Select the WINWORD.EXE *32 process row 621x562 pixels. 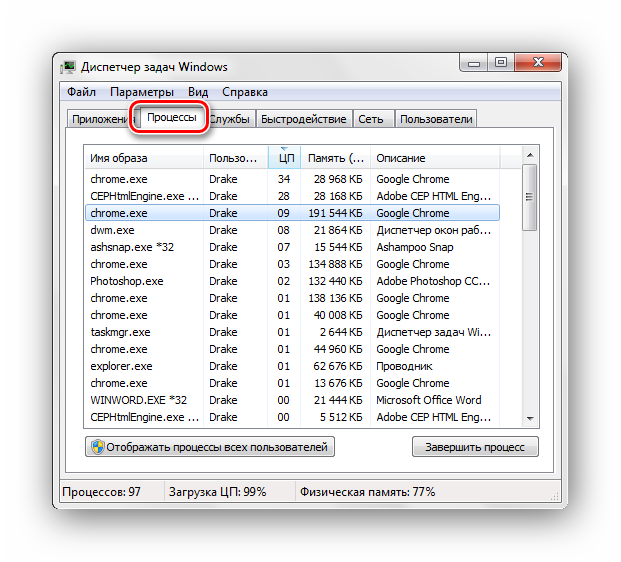click(x=292, y=400)
